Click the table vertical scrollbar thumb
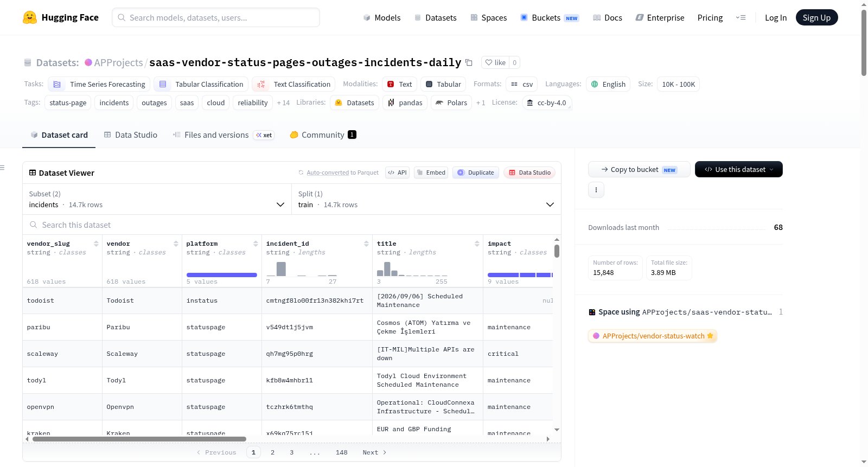Screen dimensions: 868x467 [x=557, y=251]
